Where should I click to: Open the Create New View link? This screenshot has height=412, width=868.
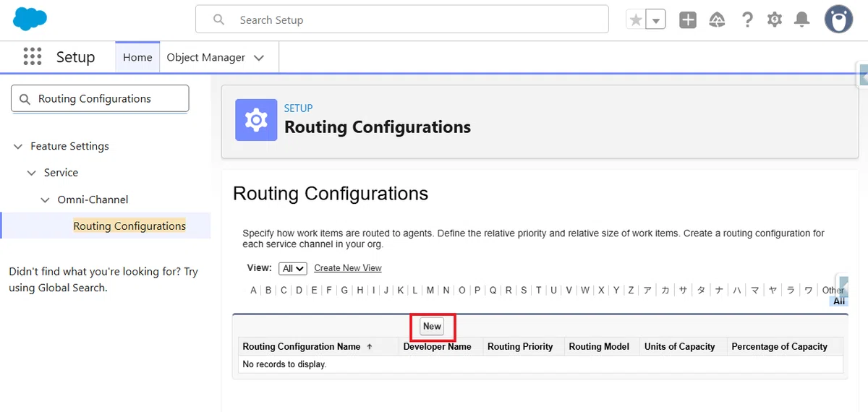pyautogui.click(x=348, y=268)
